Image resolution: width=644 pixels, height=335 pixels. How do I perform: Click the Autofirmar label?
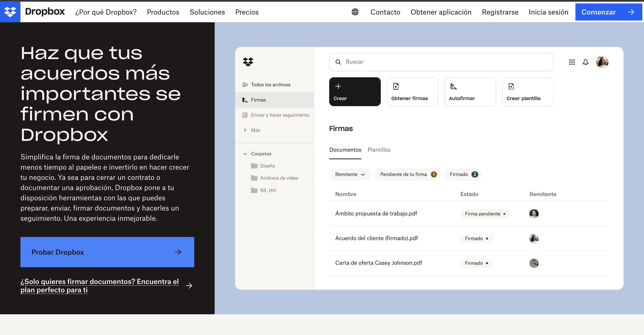pos(462,98)
